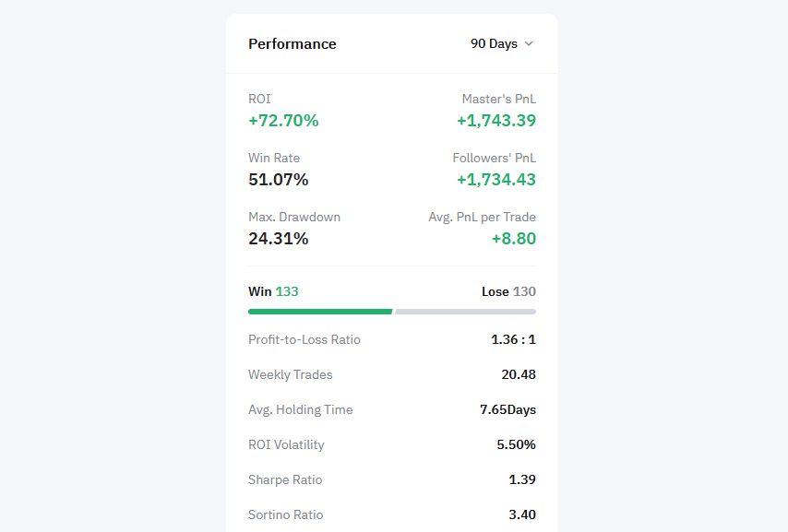The image size is (788, 532).
Task: Click the Master's PnL label
Action: pos(498,99)
